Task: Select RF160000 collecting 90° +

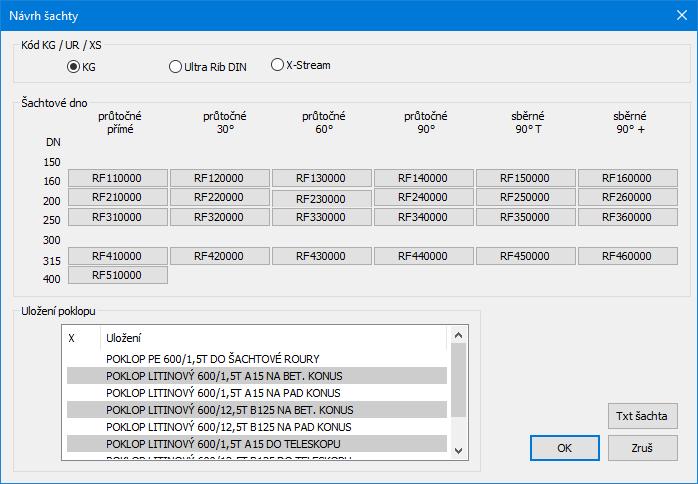Action: [628, 178]
